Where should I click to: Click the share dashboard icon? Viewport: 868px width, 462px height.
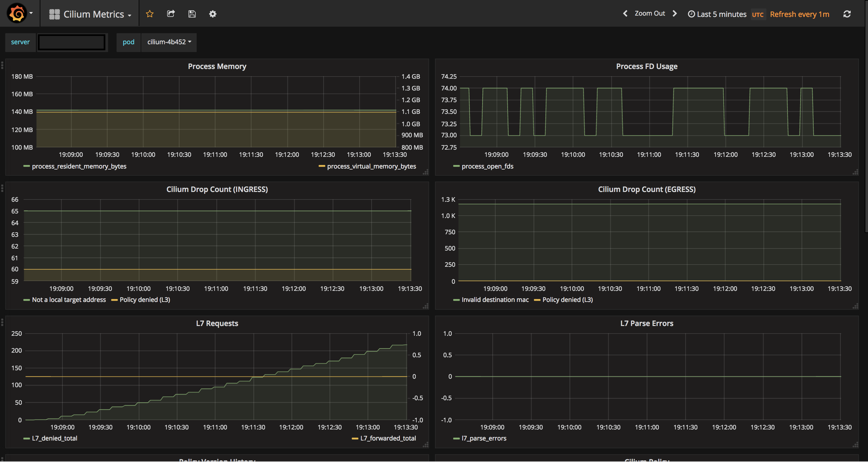(171, 14)
